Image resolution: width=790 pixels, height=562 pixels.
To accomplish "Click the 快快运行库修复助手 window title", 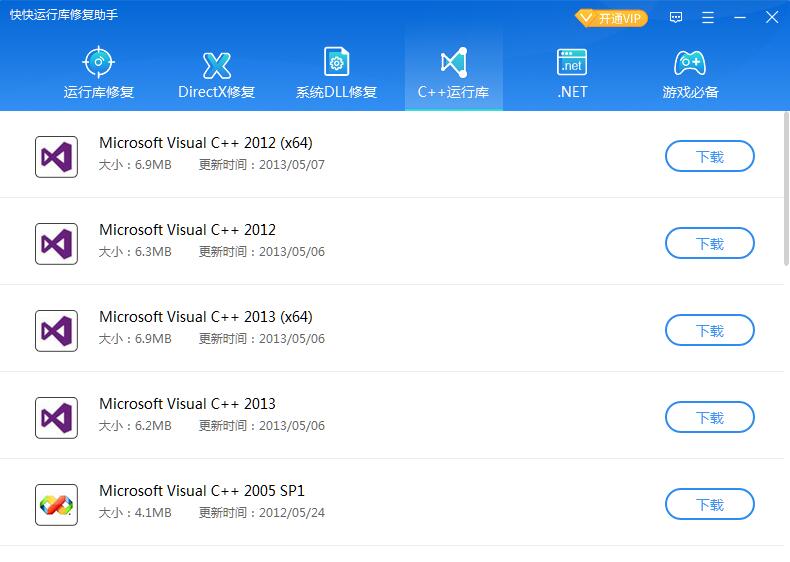I will tap(63, 15).
